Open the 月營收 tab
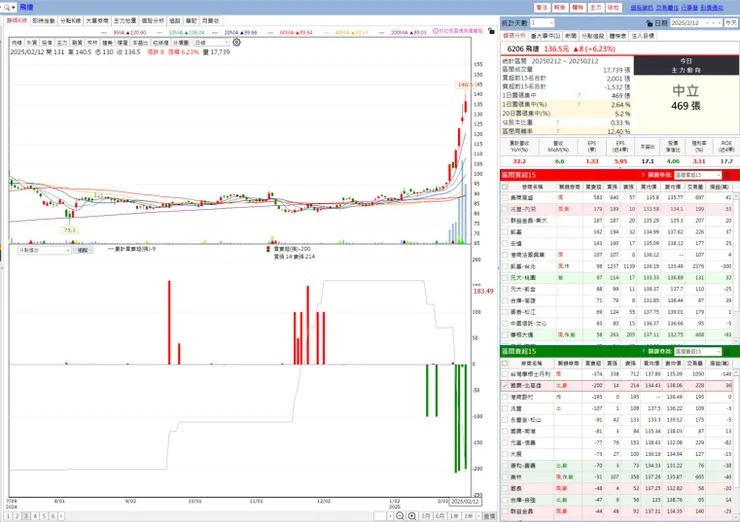740x522 pixels. coord(210,21)
